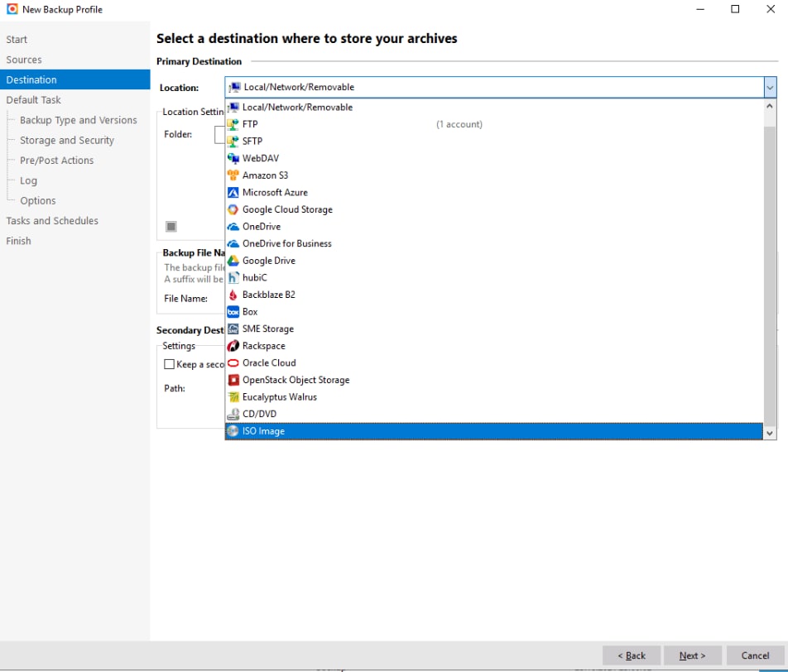Click the Back button
The width and height of the screenshot is (788, 672).
pyautogui.click(x=632, y=655)
